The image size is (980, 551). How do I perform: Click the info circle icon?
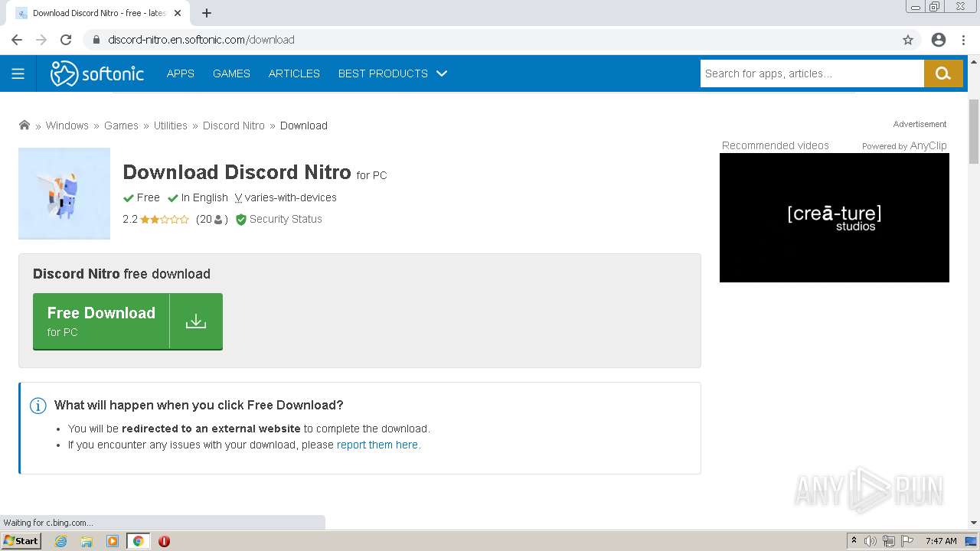tap(38, 406)
